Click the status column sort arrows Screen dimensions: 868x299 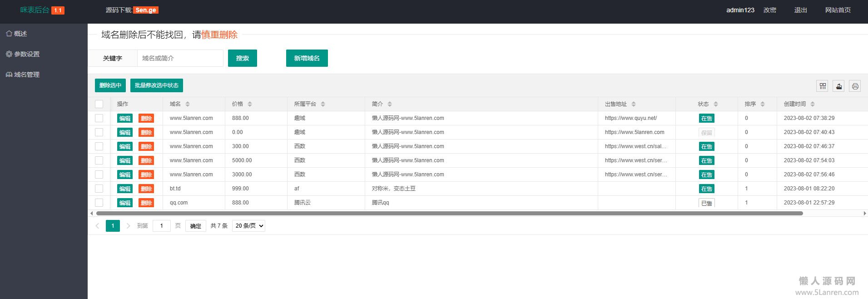(715, 104)
